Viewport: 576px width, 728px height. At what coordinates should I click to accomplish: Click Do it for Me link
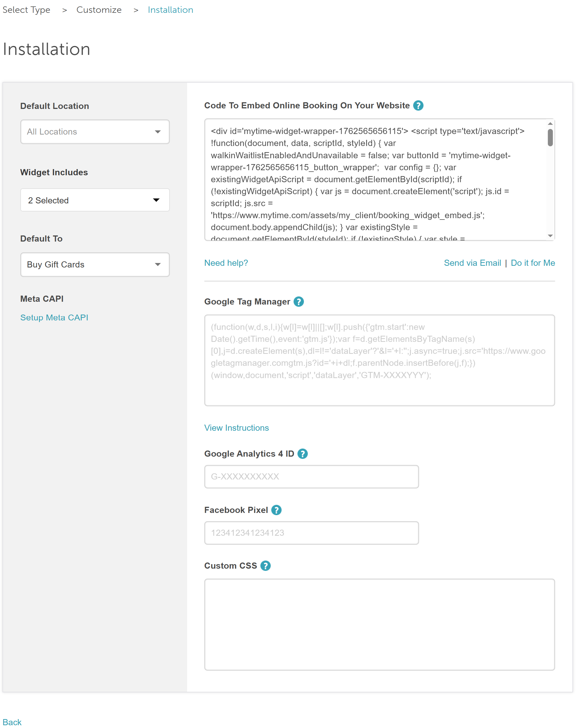[533, 263]
